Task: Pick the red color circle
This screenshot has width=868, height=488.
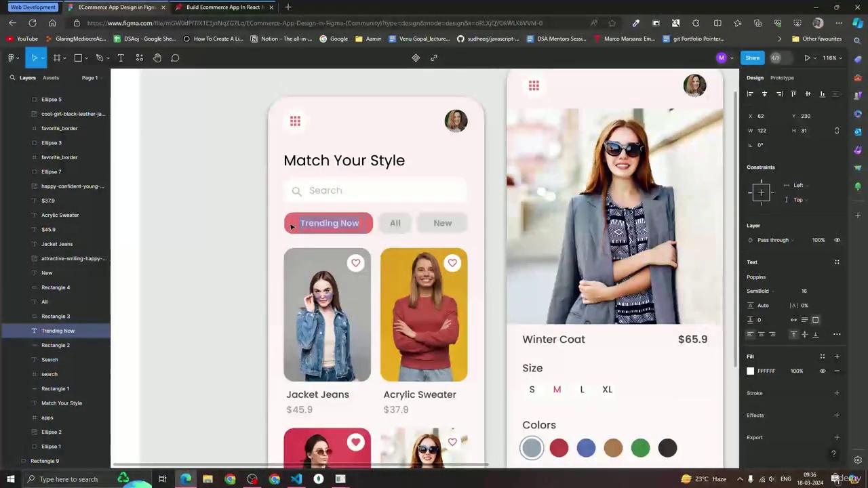Action: (559, 448)
